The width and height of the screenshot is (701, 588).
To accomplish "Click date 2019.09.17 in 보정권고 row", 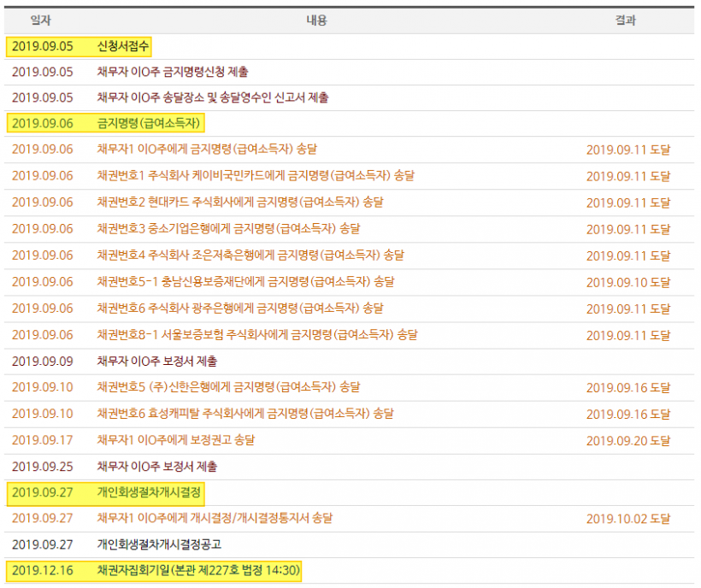I will (43, 440).
